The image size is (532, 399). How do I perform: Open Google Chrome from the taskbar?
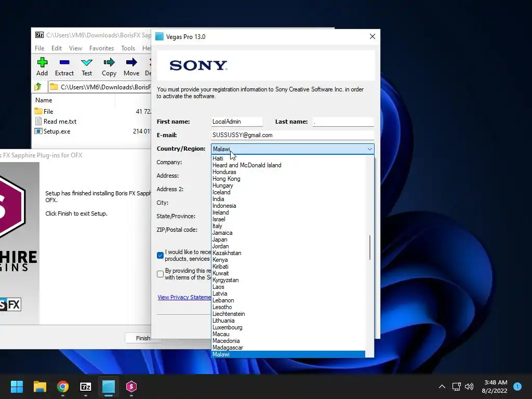click(x=63, y=387)
